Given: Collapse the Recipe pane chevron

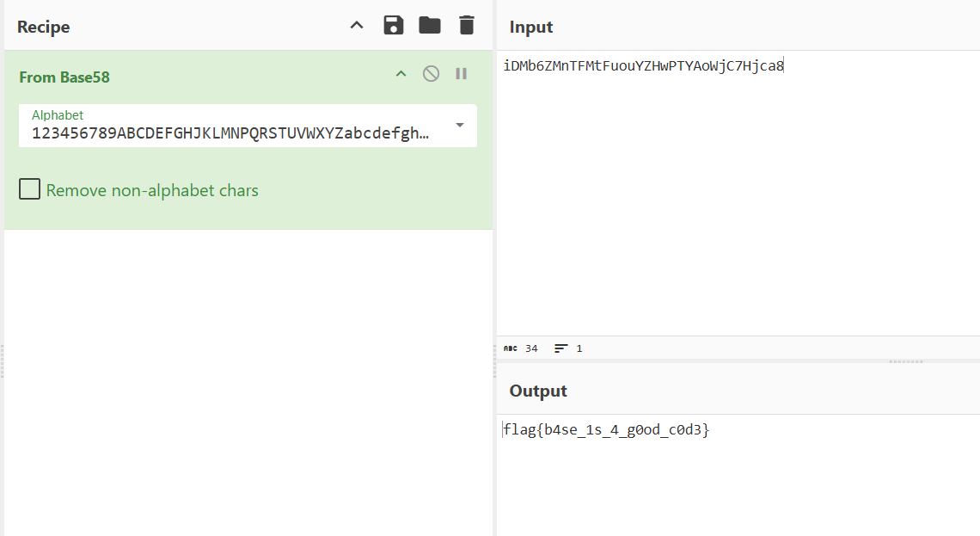Looking at the screenshot, I should point(357,26).
